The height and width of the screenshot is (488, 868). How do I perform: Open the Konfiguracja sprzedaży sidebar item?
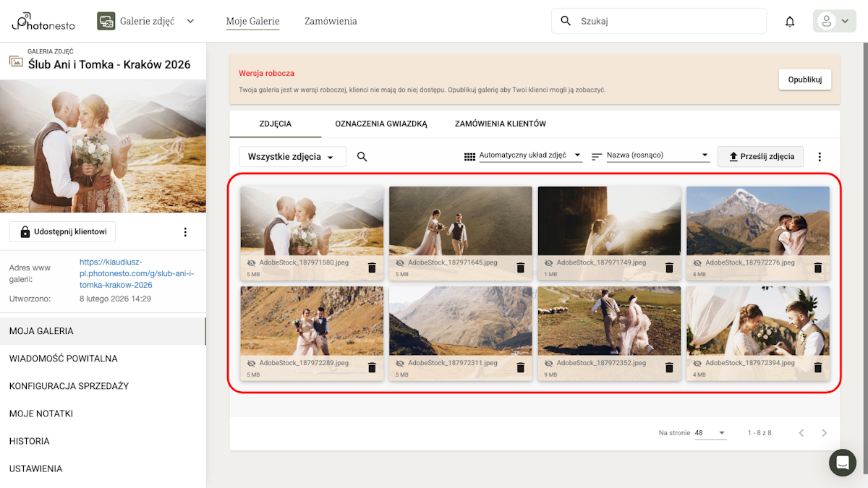coord(69,386)
